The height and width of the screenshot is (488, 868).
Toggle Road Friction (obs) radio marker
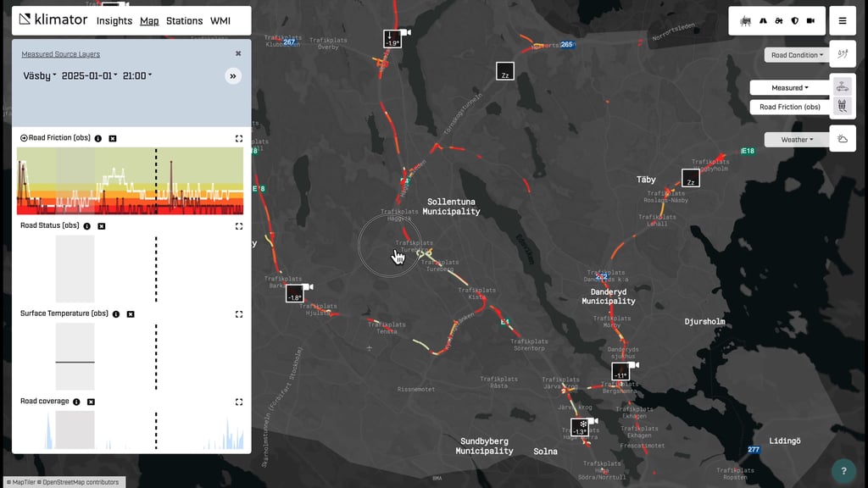pyautogui.click(x=24, y=138)
